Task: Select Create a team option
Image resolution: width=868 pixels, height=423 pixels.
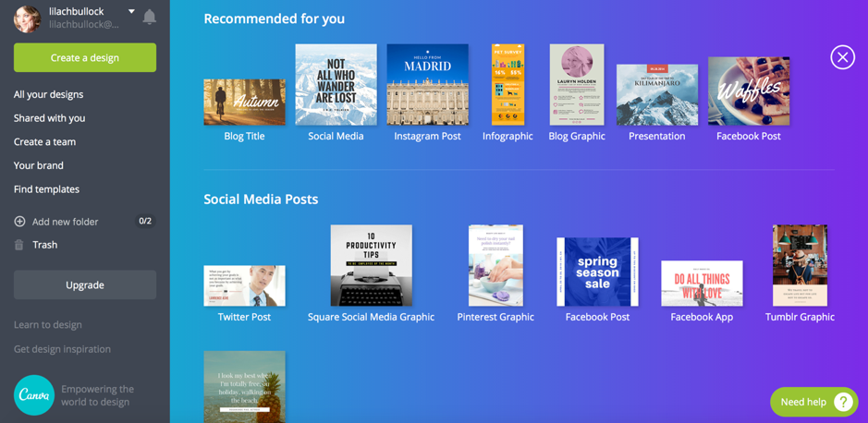Action: [45, 142]
